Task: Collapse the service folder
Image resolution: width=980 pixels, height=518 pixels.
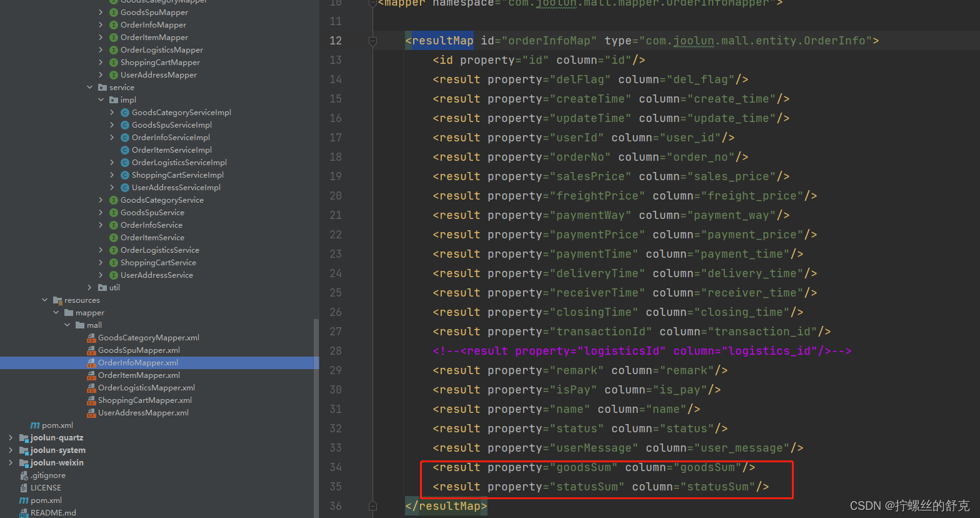Action: (x=90, y=88)
